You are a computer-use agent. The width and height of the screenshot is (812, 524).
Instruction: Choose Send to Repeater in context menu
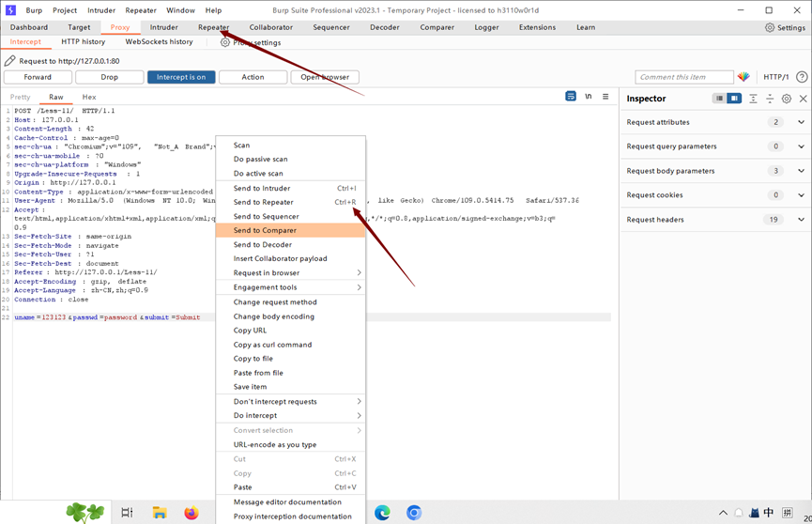tap(290, 202)
